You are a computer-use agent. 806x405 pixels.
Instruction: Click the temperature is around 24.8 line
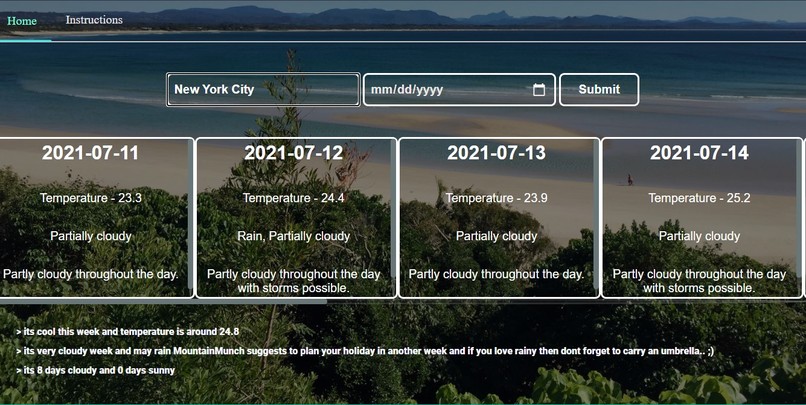pyautogui.click(x=127, y=332)
